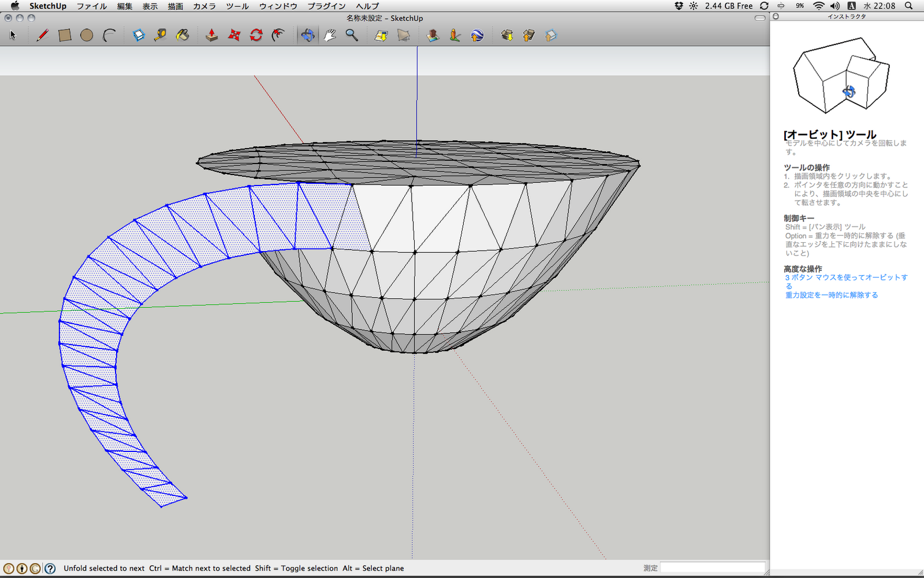The image size is (924, 578).
Task: Open the プラグイン menu
Action: point(326,6)
